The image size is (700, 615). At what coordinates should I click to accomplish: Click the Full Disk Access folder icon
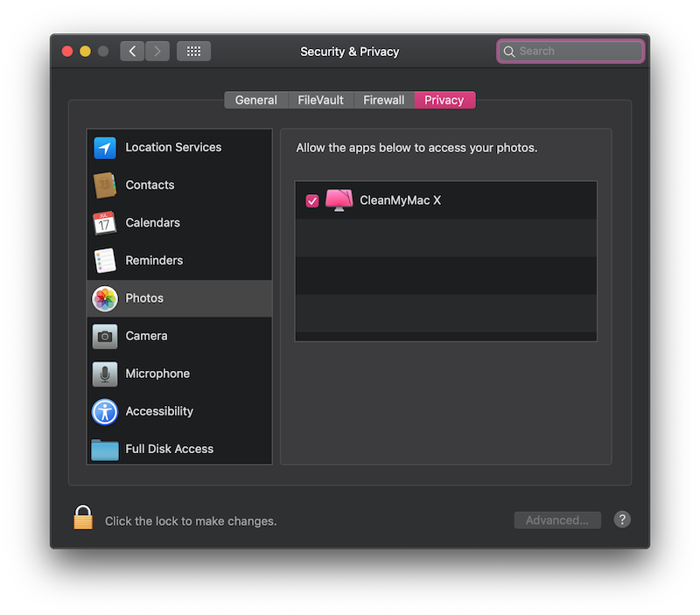pos(105,450)
